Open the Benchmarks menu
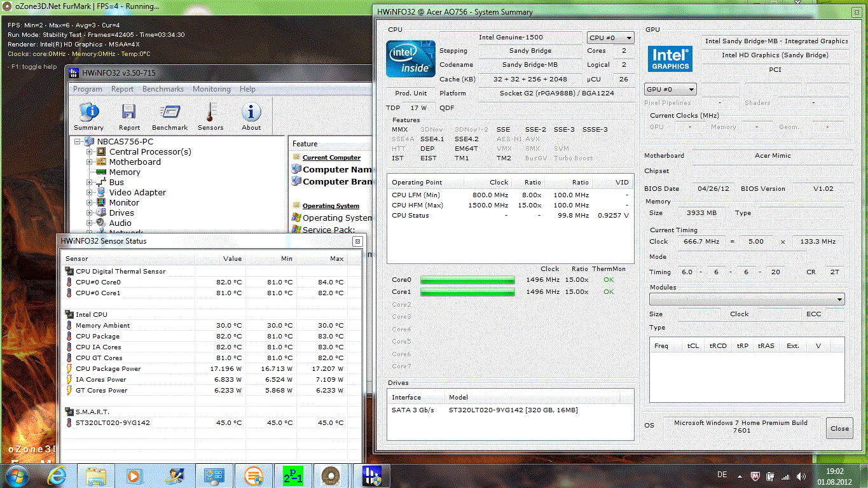868x488 pixels. [x=163, y=89]
